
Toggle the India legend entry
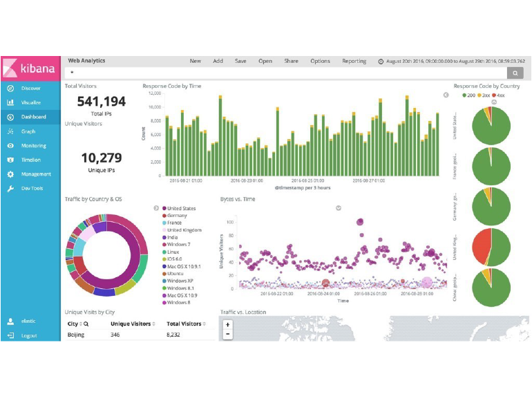pyautogui.click(x=170, y=237)
